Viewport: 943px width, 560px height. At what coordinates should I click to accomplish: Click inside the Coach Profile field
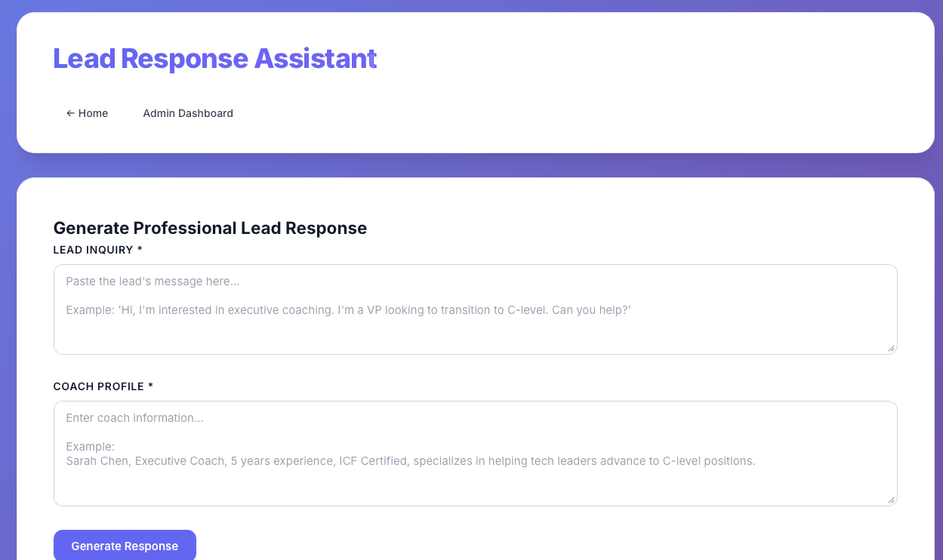coord(475,453)
